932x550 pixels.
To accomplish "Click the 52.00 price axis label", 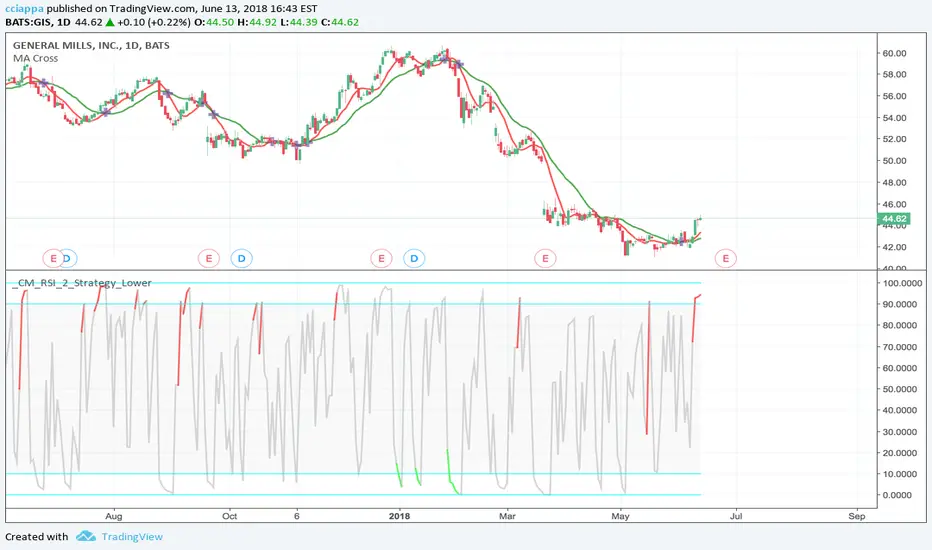I will (894, 139).
